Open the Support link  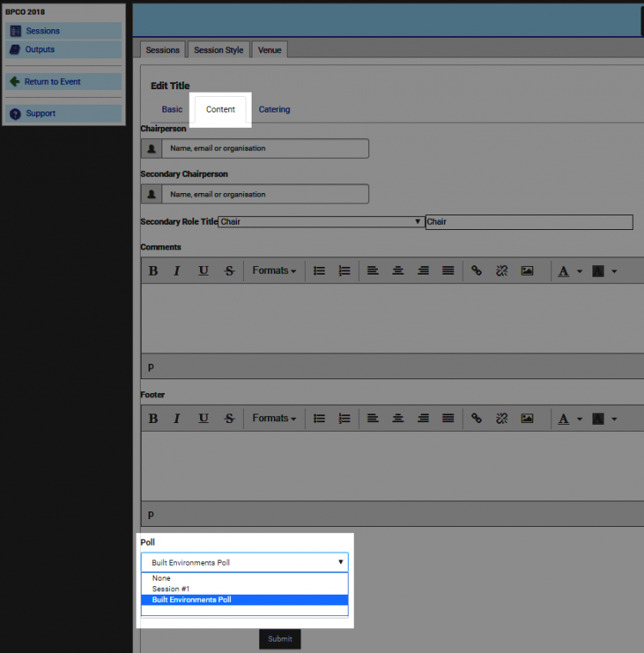[x=64, y=113]
